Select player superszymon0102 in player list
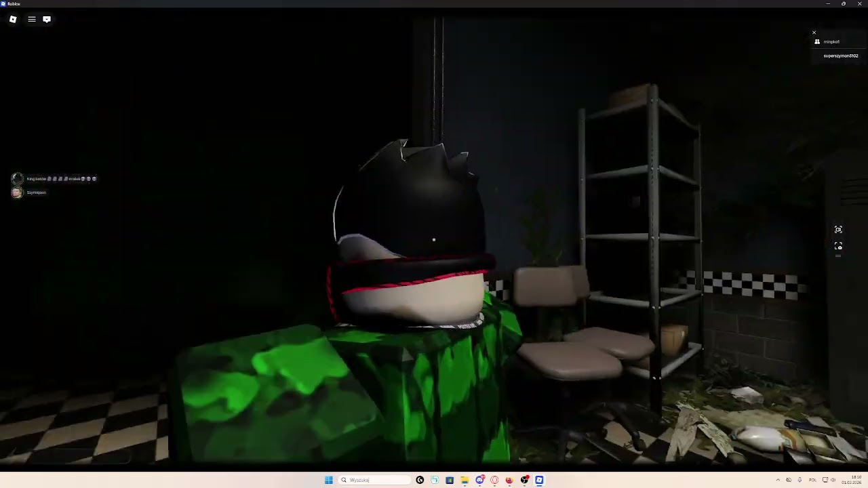This screenshot has width=868, height=488. (x=841, y=56)
